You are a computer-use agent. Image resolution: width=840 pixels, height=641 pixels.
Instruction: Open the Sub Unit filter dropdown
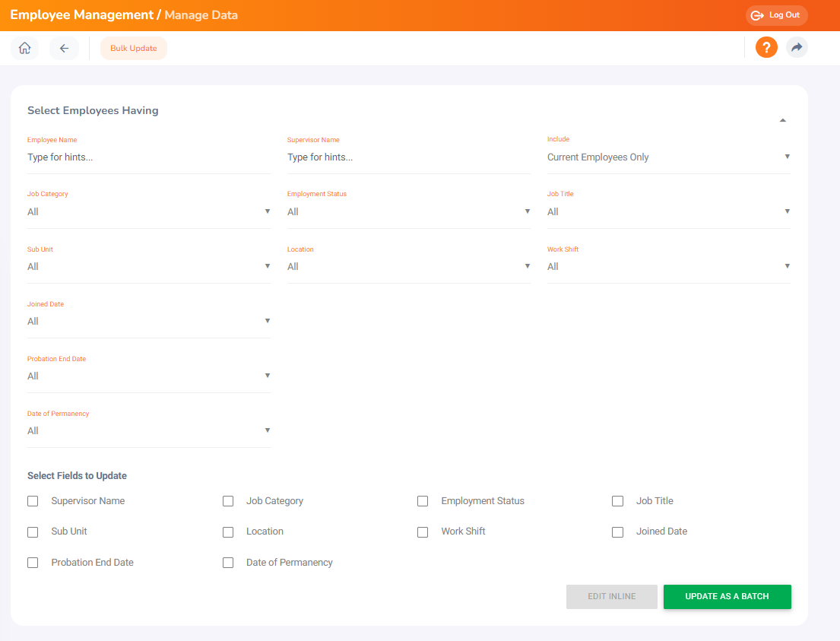tap(149, 267)
